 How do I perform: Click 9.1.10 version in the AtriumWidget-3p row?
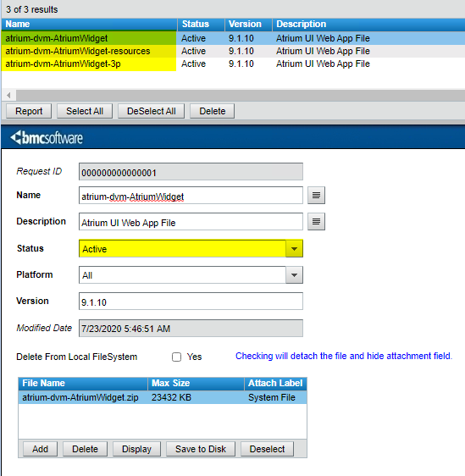[x=241, y=64]
